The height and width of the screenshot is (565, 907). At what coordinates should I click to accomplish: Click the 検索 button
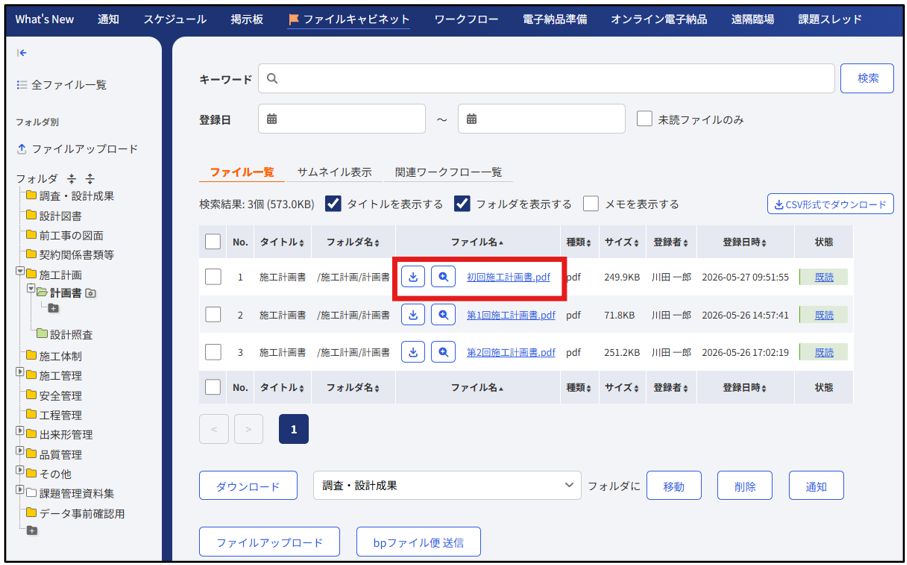[867, 78]
